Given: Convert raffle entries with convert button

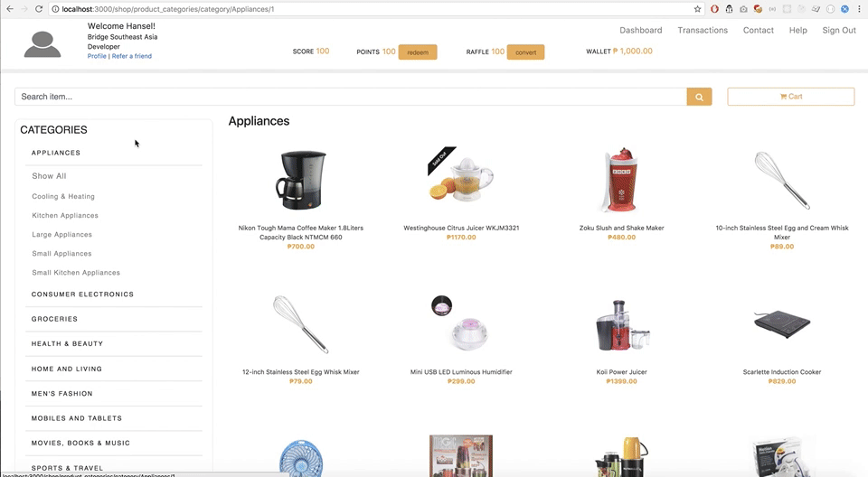Looking at the screenshot, I should (x=526, y=52).
